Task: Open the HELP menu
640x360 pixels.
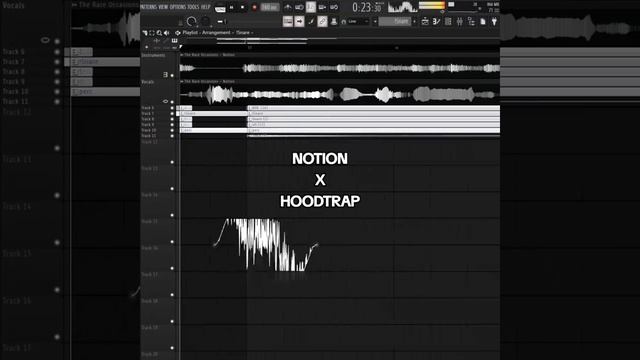Action: click(205, 7)
